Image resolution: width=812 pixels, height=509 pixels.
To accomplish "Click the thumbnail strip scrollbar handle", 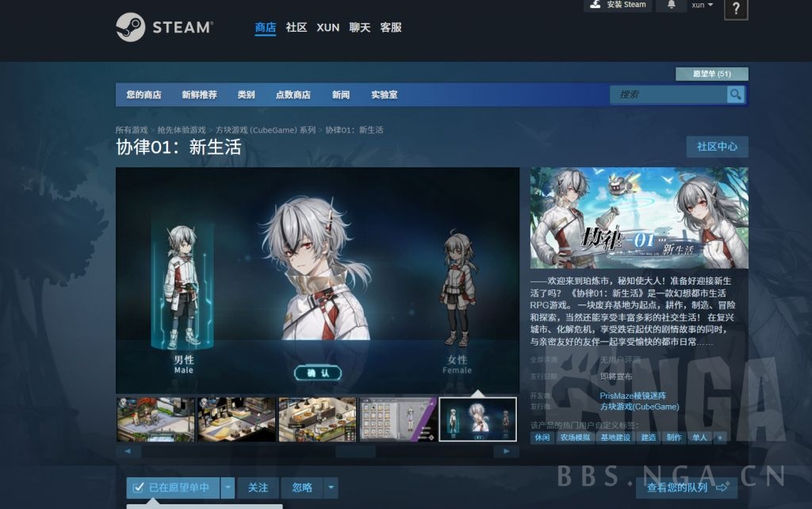I will point(355,452).
